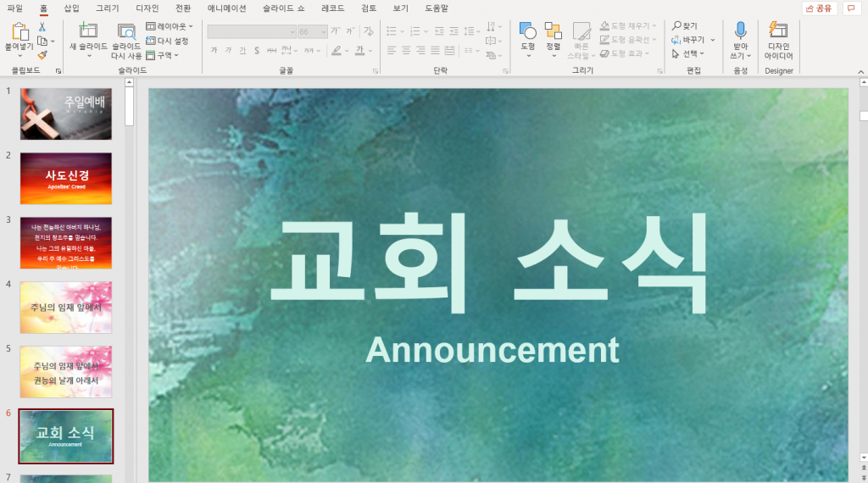Click the Increase Font Size icon
The image size is (868, 483).
[x=336, y=31]
